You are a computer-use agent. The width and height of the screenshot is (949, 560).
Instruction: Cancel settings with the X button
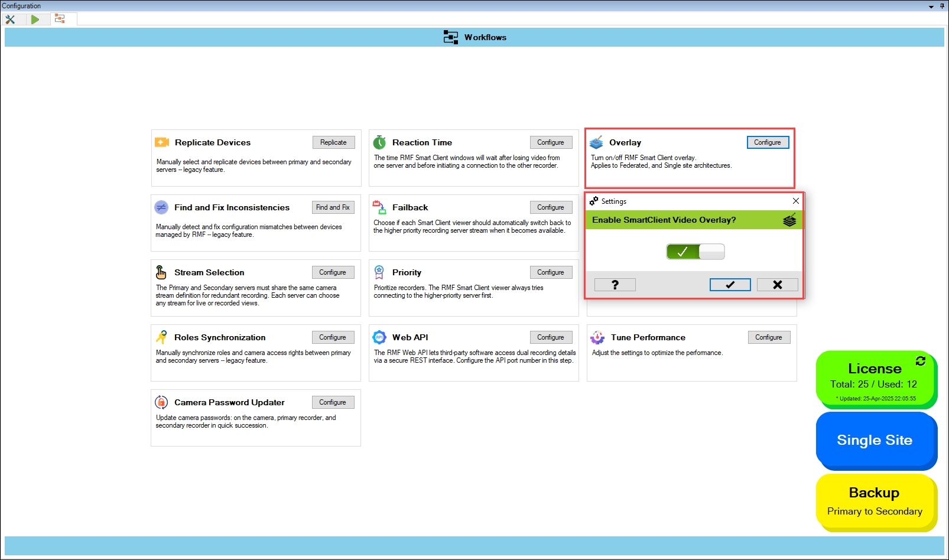[x=777, y=285]
